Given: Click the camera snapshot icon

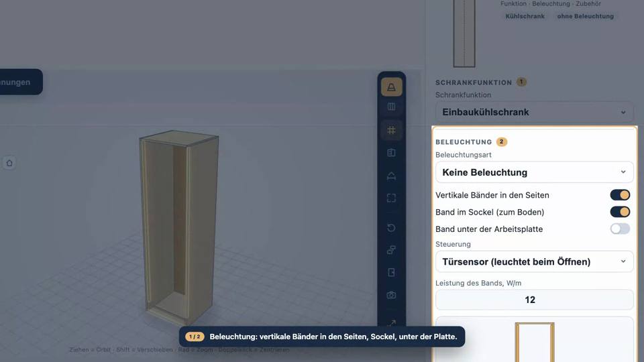Looking at the screenshot, I should click(391, 295).
